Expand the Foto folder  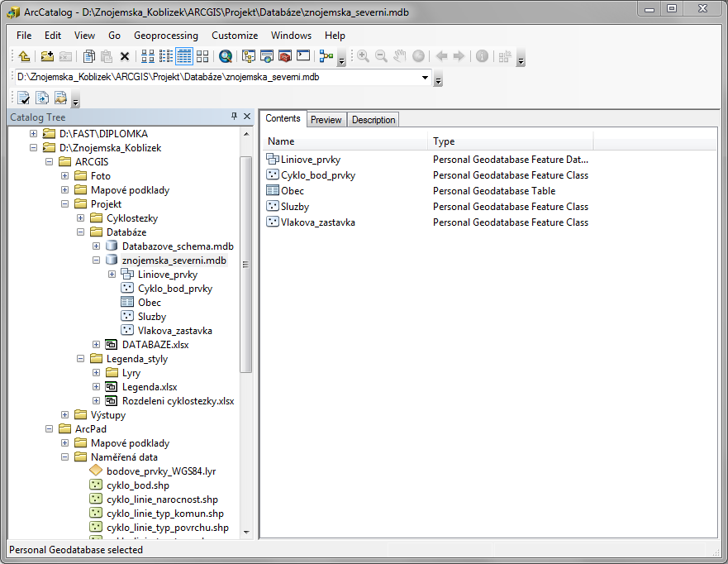point(65,176)
